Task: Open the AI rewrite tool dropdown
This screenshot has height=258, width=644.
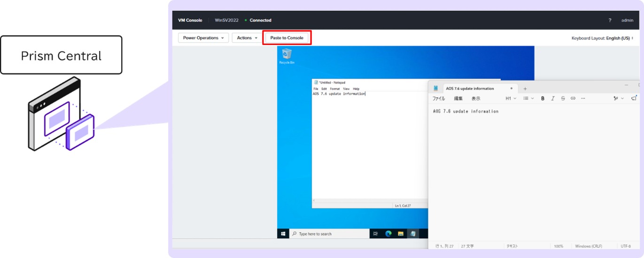Action: tap(618, 99)
